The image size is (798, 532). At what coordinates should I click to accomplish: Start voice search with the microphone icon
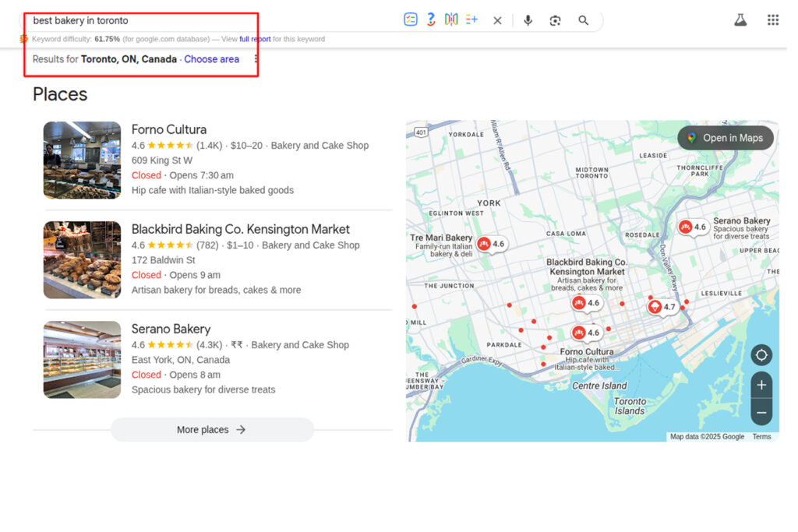528,20
